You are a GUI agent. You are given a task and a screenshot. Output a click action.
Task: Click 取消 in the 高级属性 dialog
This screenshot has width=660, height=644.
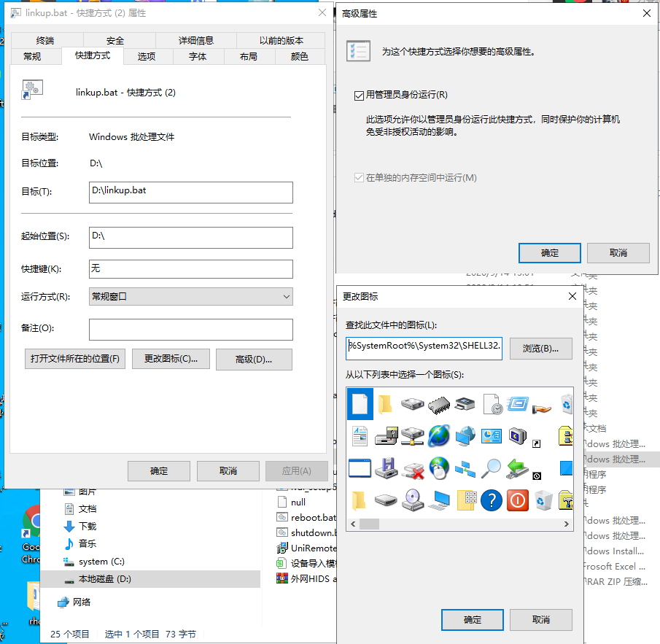pos(618,253)
